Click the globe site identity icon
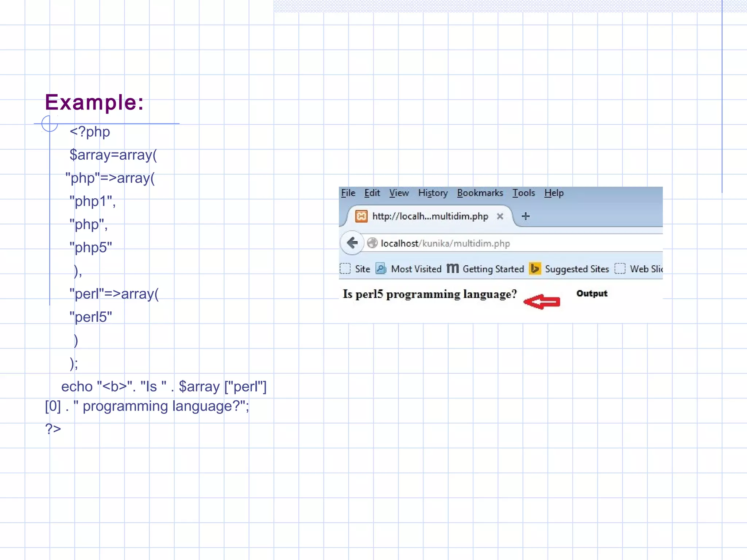The width and height of the screenshot is (747, 560). coord(372,243)
